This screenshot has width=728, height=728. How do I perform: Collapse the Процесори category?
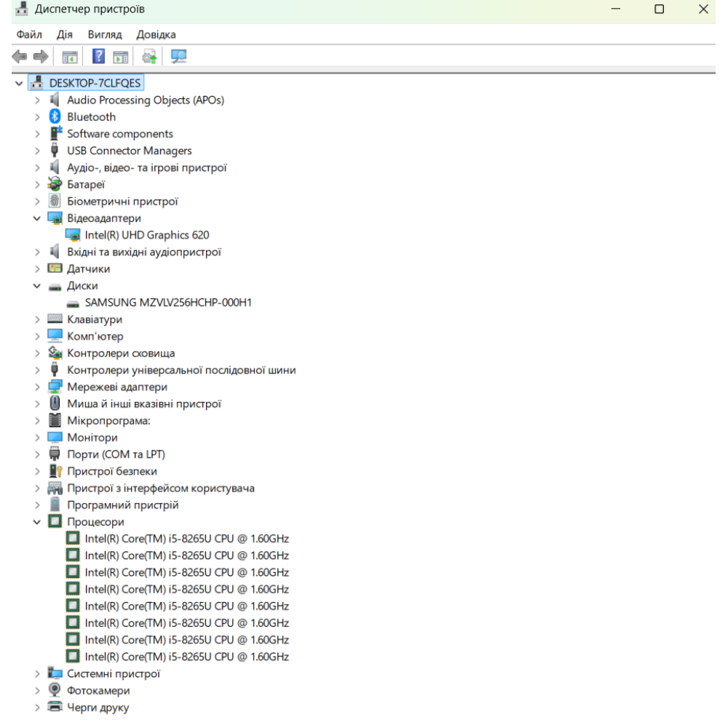(37, 522)
